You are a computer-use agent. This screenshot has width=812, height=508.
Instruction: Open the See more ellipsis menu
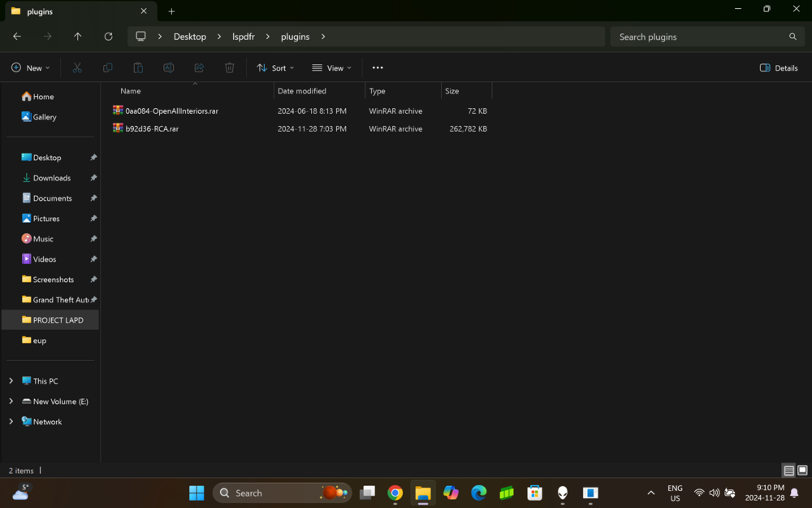pos(377,67)
